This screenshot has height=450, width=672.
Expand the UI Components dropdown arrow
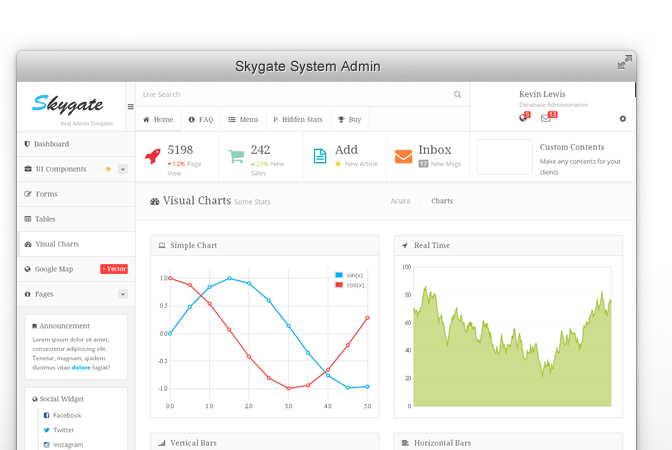[123, 169]
